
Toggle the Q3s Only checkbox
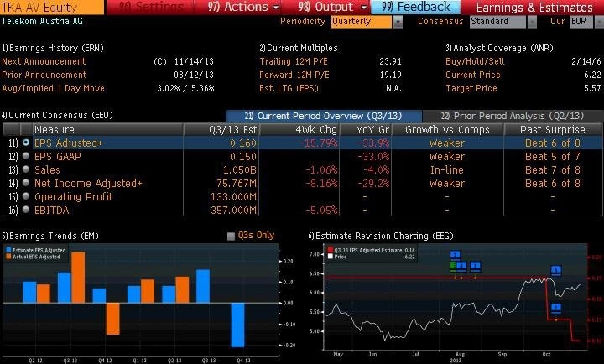(232, 237)
